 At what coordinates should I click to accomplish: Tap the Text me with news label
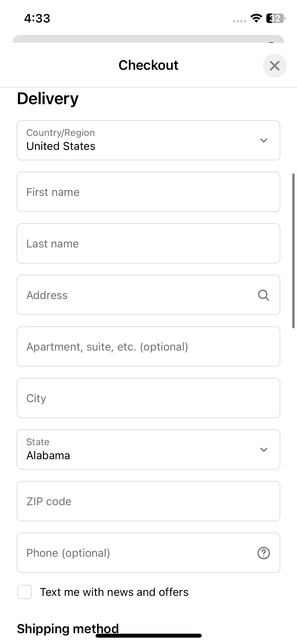pos(114,592)
